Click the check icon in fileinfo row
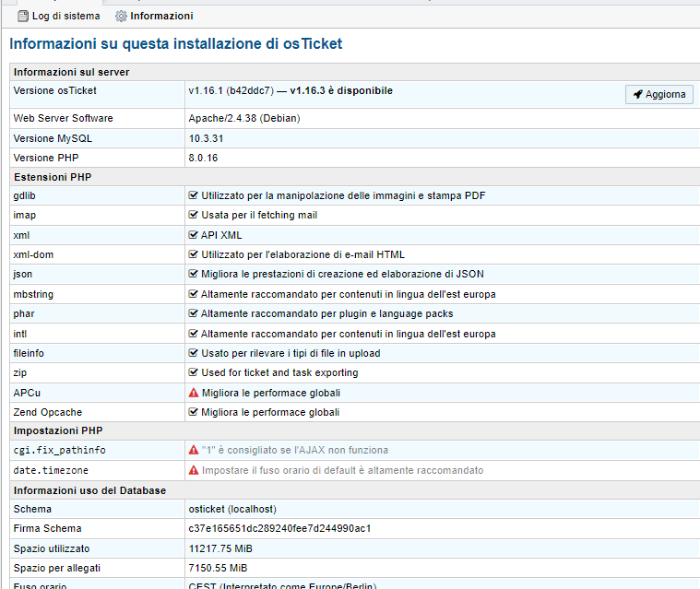Viewport: 700px width, 589px height. click(193, 353)
